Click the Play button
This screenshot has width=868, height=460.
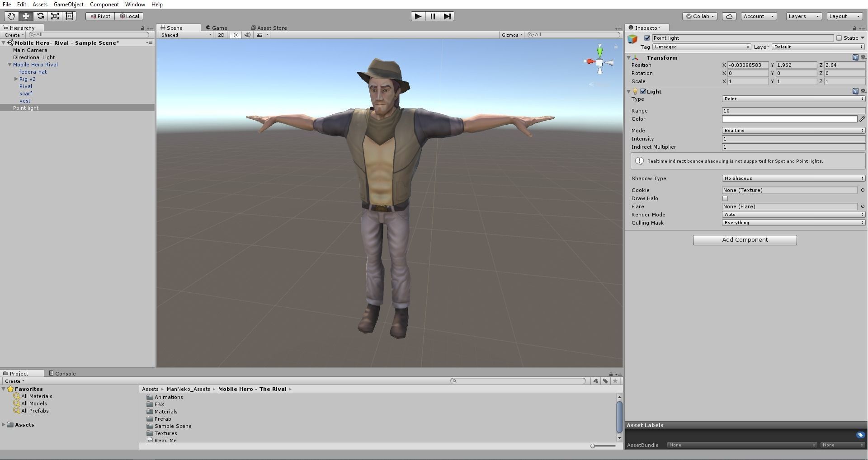click(418, 16)
